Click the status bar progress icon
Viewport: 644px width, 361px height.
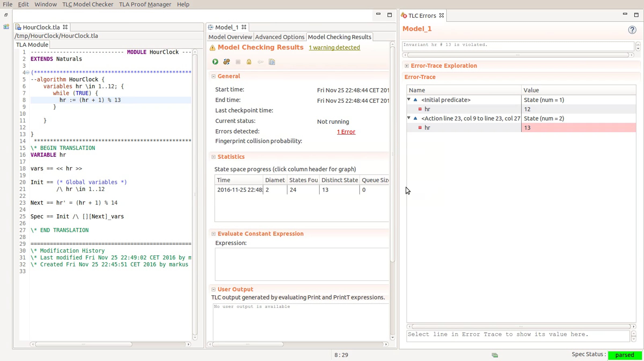[x=495, y=355]
